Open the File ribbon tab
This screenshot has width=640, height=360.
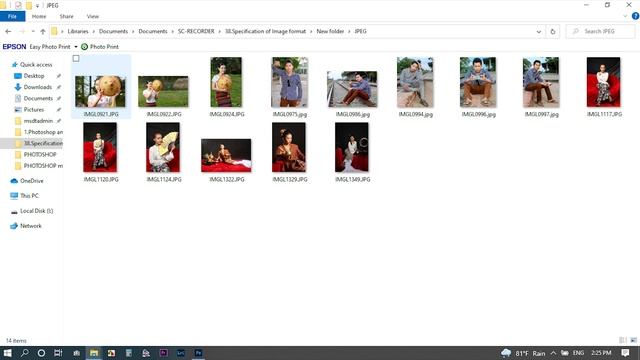pyautogui.click(x=12, y=16)
